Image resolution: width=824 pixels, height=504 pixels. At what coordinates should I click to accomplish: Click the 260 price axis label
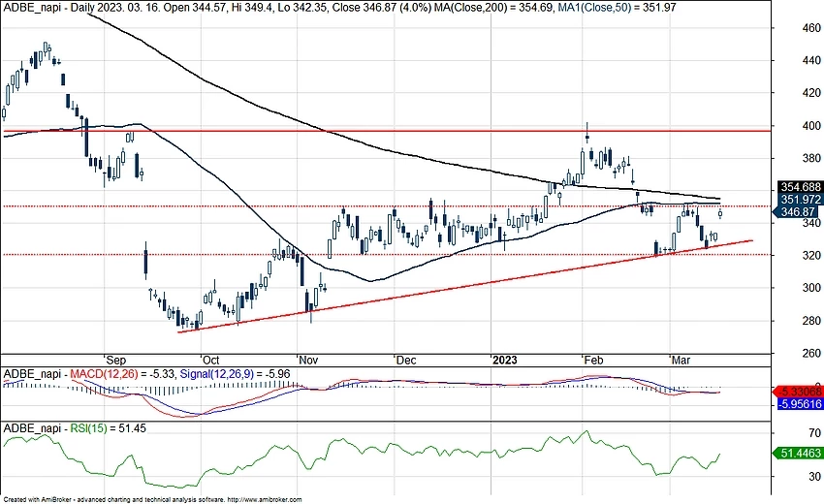click(811, 353)
